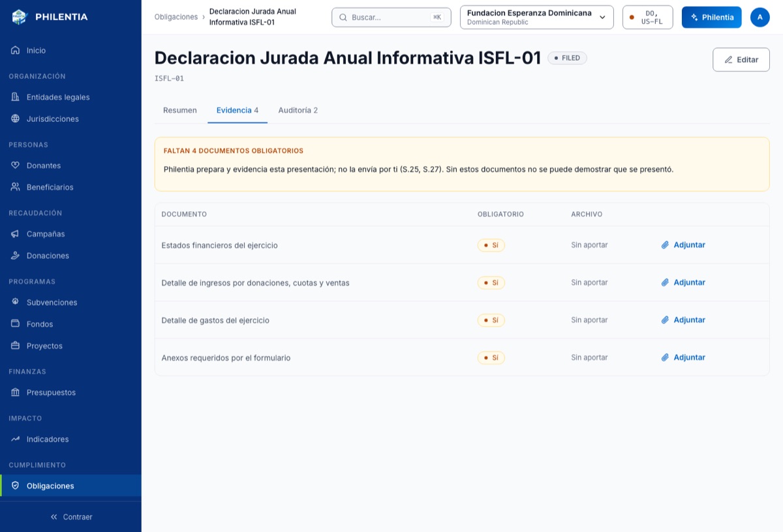This screenshot has height=532, width=783.
Task: Focus the Buscar search field
Action: [x=391, y=17]
